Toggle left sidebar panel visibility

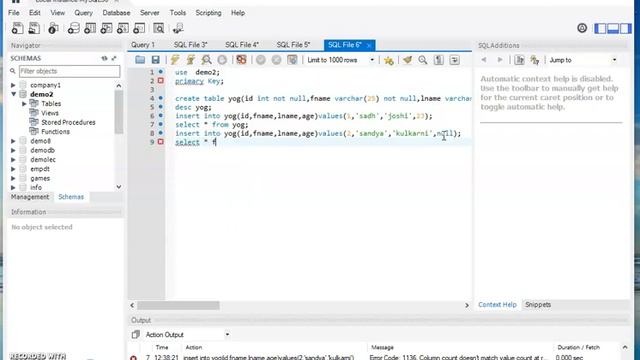[600, 28]
